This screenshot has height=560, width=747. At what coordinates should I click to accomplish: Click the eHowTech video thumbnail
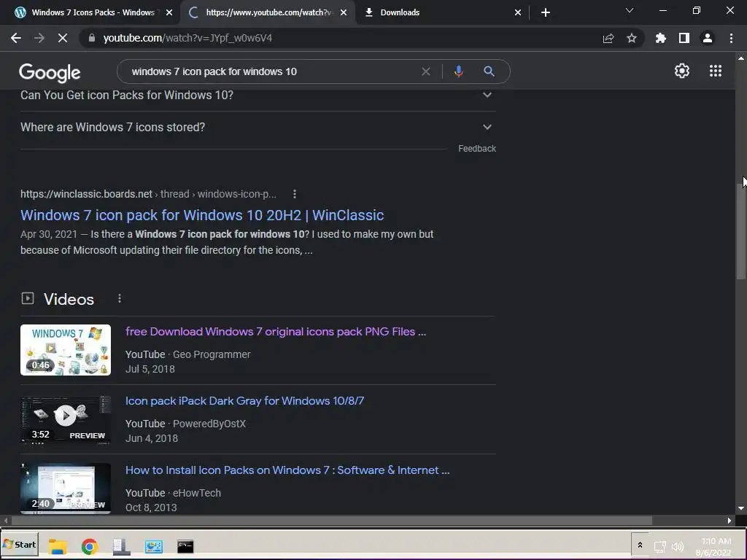tap(66, 489)
